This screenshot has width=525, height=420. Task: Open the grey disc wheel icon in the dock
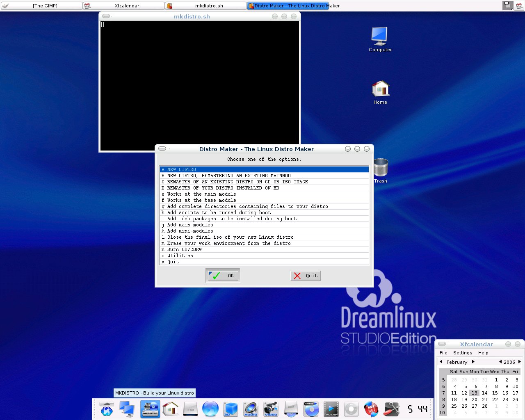point(351,409)
